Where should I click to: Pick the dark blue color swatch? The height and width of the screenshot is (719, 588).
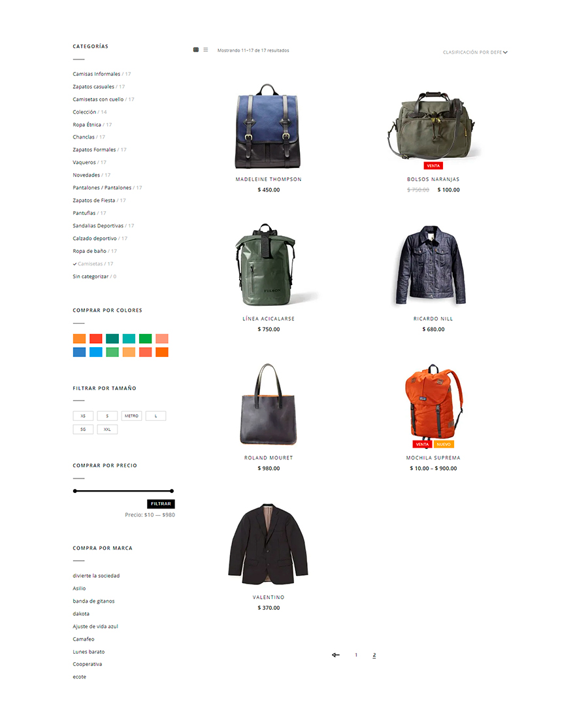tap(79, 352)
